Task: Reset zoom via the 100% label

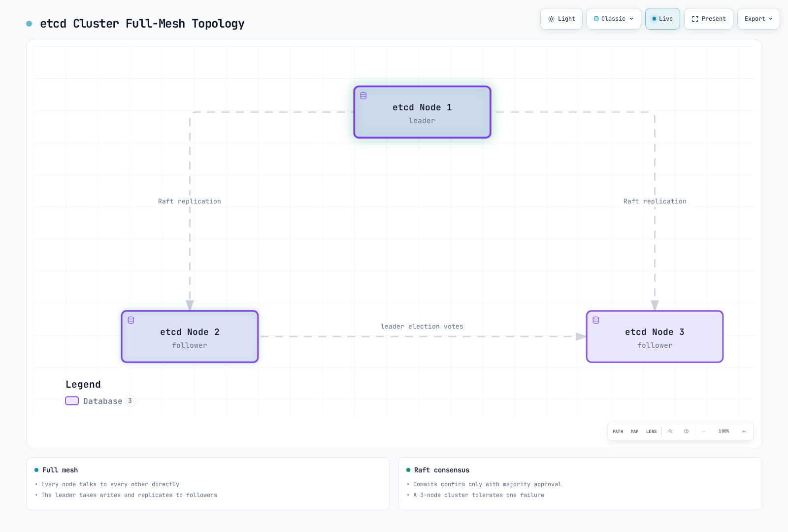Action: click(723, 432)
